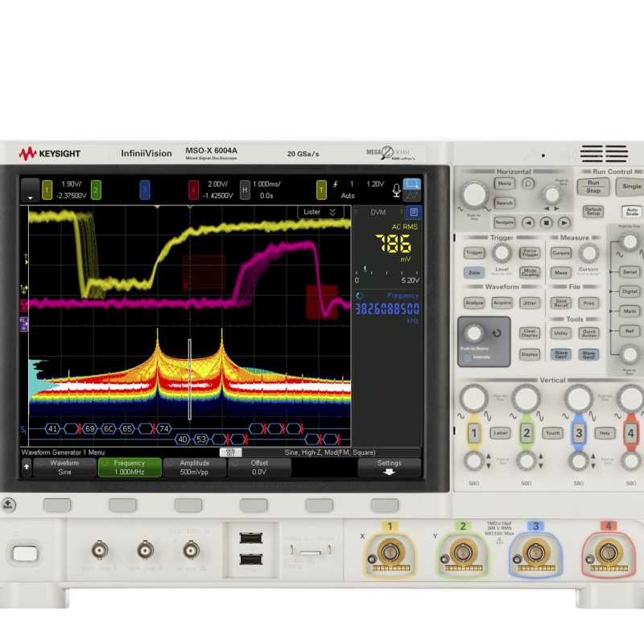Tap the GEN OUT indicator on screen
The image size is (644, 644).
coord(230,452)
